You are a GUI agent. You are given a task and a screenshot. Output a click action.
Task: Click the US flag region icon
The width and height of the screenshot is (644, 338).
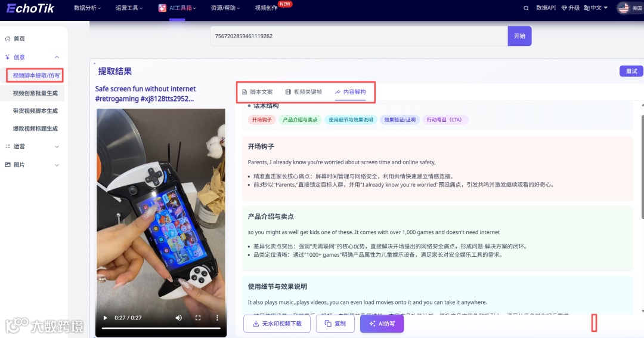pyautogui.click(x=624, y=8)
